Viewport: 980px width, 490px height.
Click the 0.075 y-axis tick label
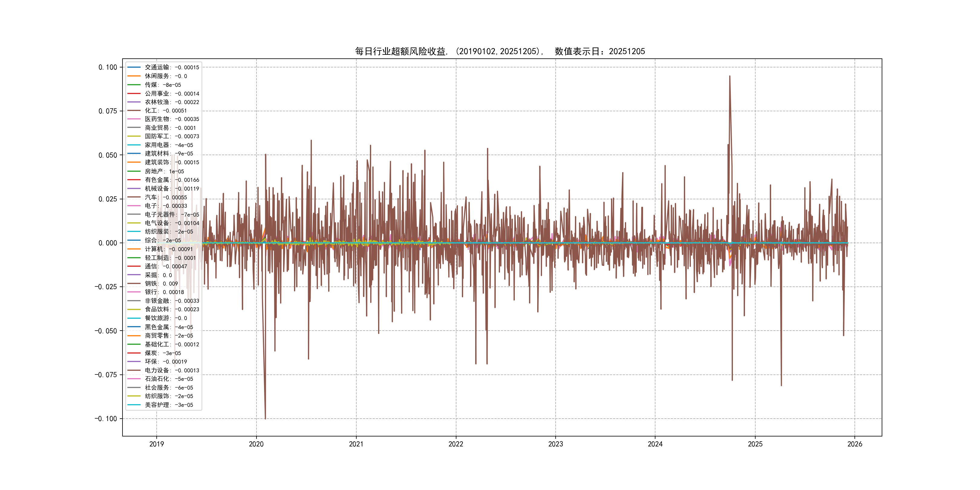pyautogui.click(x=108, y=111)
